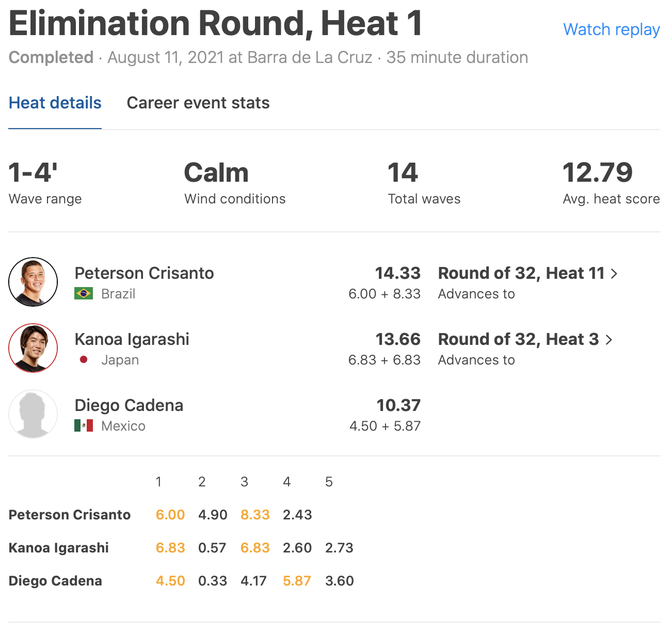Click Peterson Crisanto's 14.33 heat total

coord(397,273)
